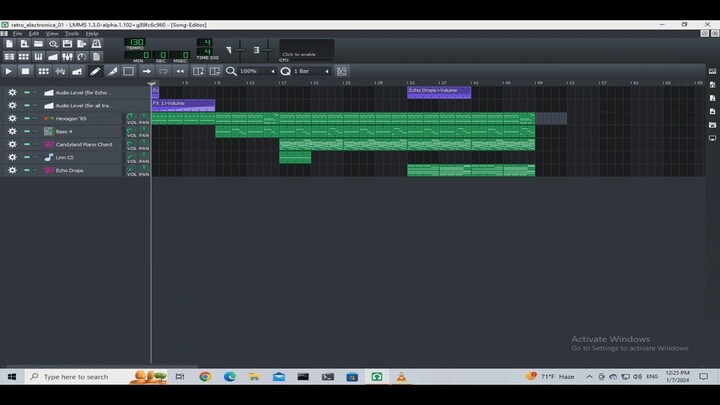Open the 100% zoom dropdown
The image size is (720, 405).
point(258,71)
